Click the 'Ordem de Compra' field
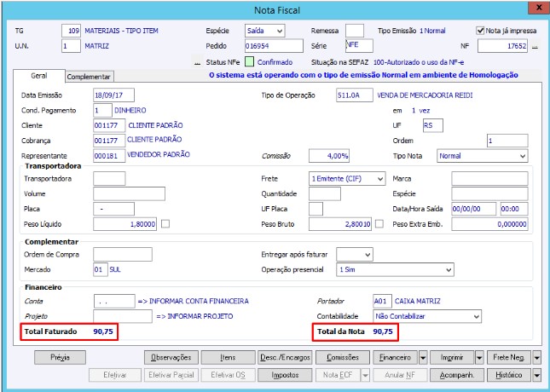This screenshot has width=550, height=392. [x=123, y=255]
